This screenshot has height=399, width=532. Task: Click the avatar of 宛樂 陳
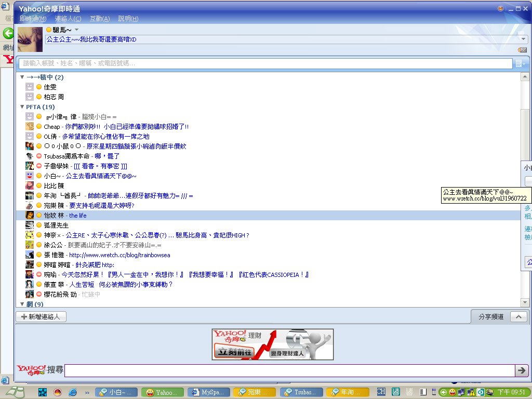pos(30,205)
